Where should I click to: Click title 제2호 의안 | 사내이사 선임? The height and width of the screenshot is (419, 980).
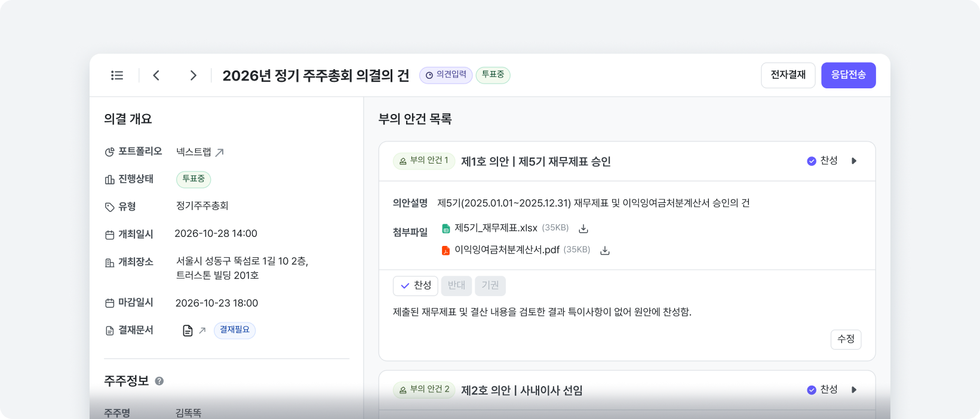click(x=522, y=391)
